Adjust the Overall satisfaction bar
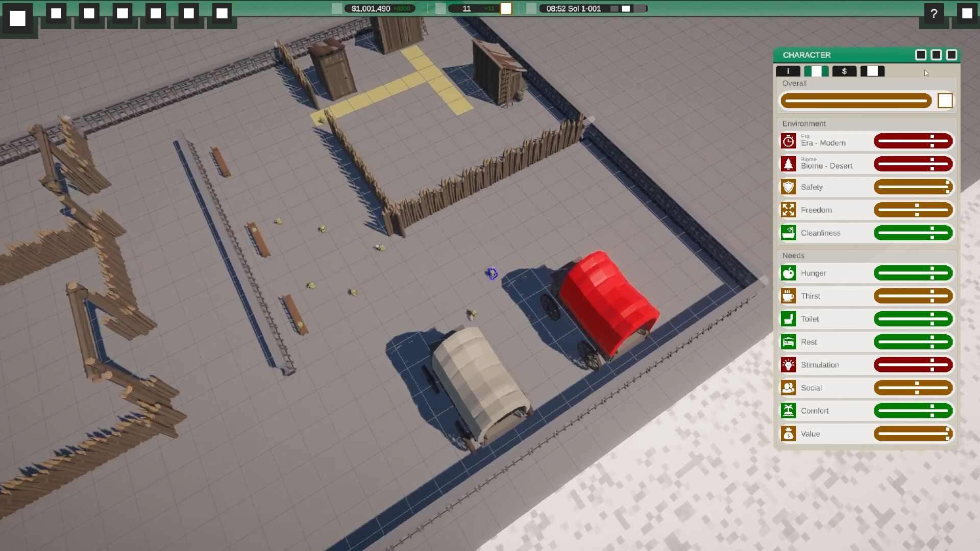 tap(856, 101)
